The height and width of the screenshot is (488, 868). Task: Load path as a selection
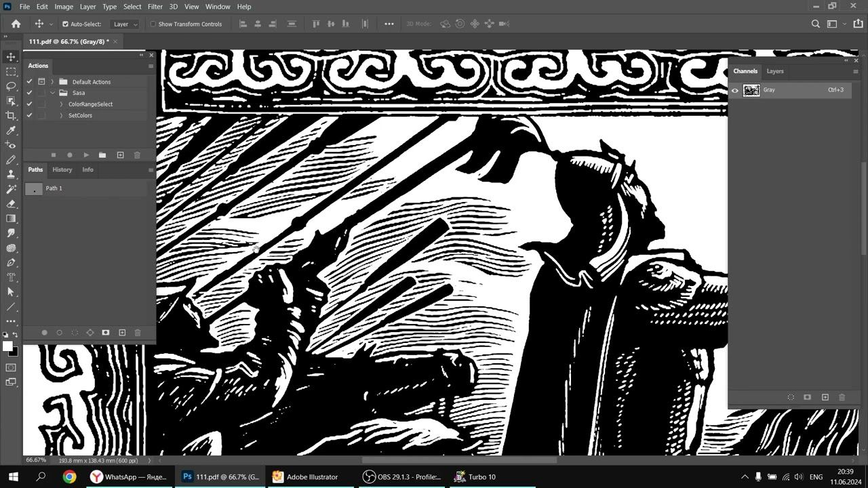click(75, 333)
